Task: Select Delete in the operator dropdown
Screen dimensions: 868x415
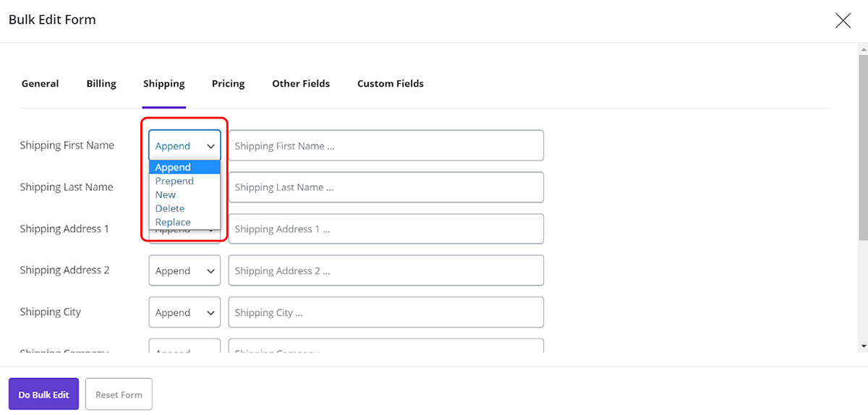Action: (170, 208)
